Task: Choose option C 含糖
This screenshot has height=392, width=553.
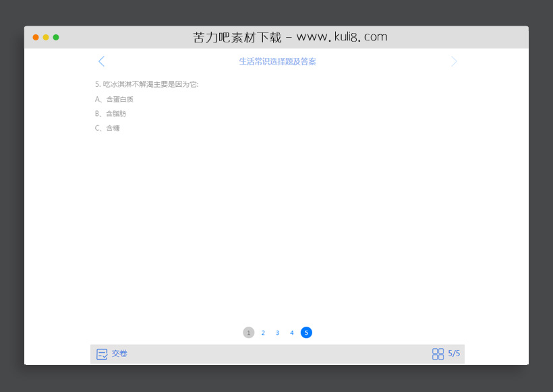Action: click(x=108, y=127)
